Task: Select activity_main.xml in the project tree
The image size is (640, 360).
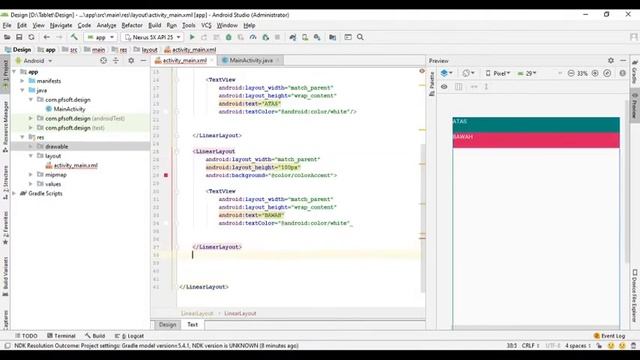Action: pos(76,165)
